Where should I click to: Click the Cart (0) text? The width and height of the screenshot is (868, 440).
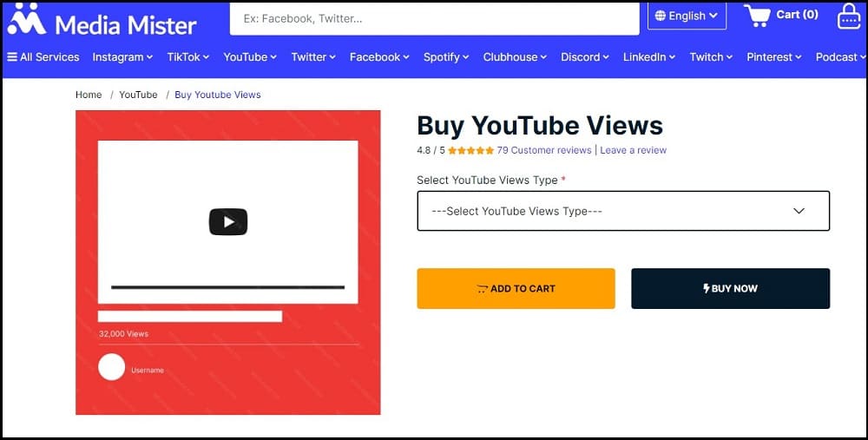tap(797, 15)
